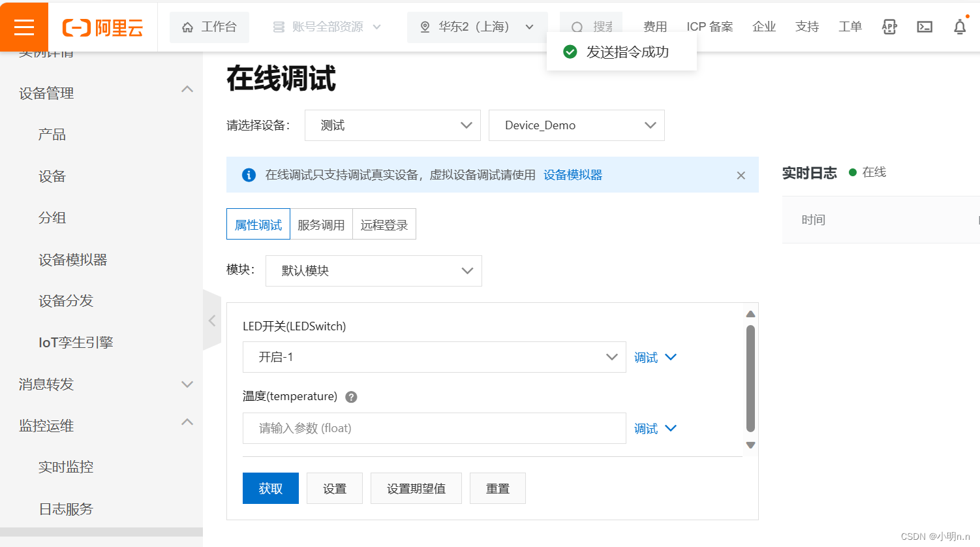This screenshot has width=980, height=547.
Task: Expand the 消息转发 section
Action: coord(187,384)
